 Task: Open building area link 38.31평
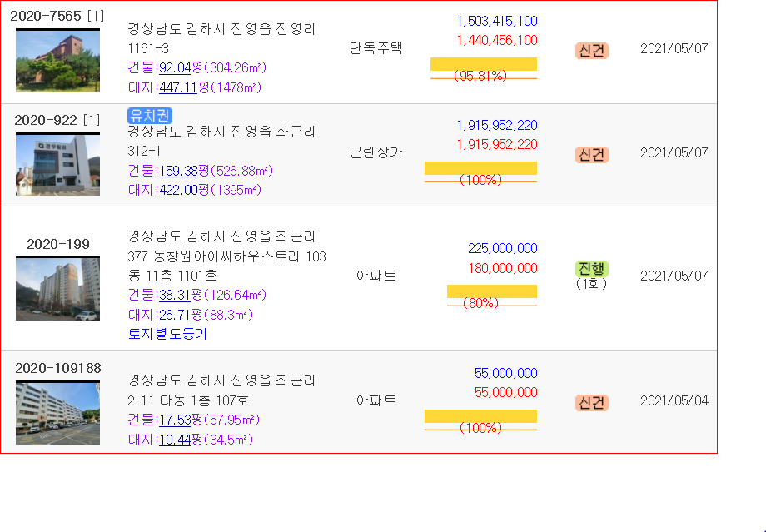(175, 295)
